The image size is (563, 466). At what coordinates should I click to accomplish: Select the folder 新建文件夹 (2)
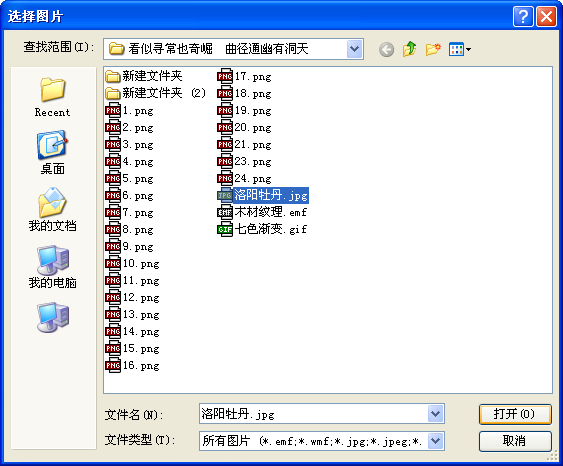(156, 93)
